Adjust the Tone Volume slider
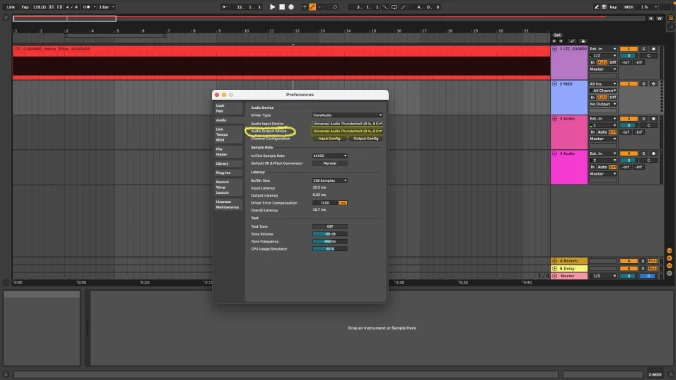The height and width of the screenshot is (380, 676). pyautogui.click(x=330, y=234)
